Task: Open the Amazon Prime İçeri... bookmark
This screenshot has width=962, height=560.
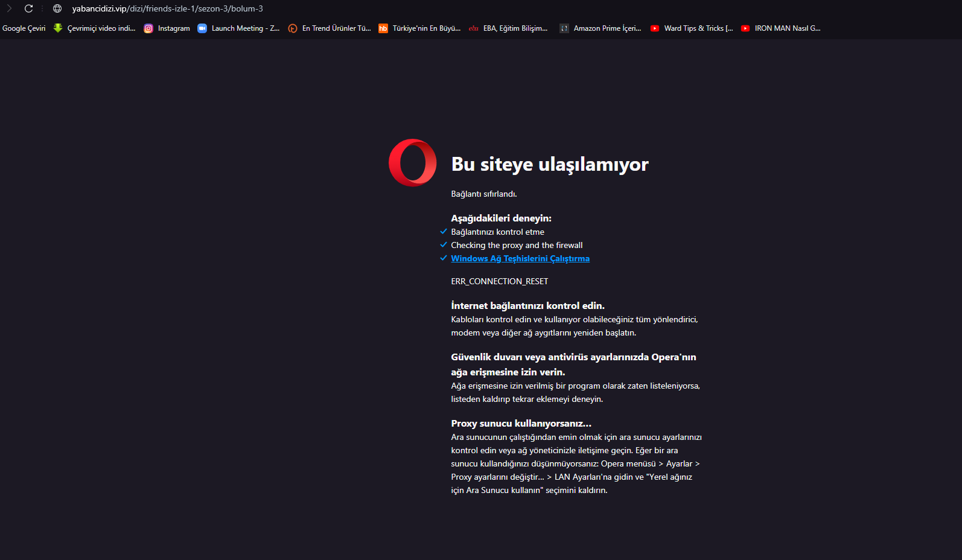Action: point(607,28)
